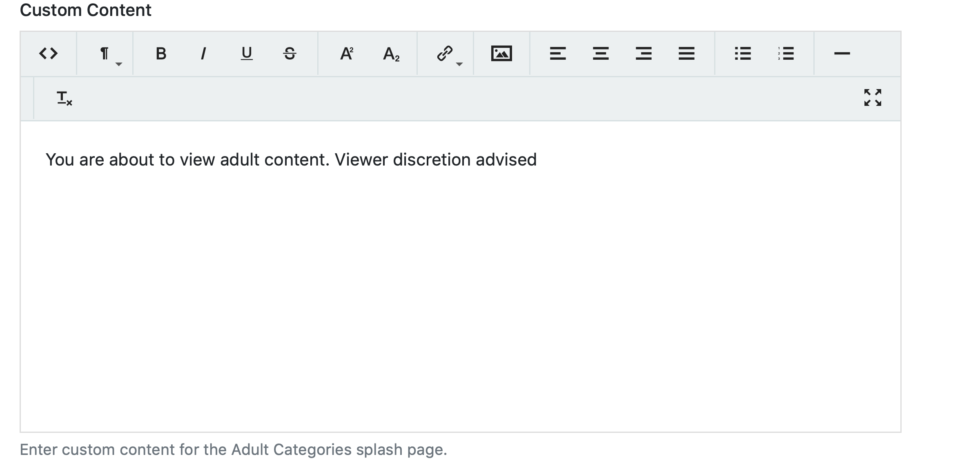Toggle bold formatting
Viewport: 980px width, 459px height.
pos(161,54)
